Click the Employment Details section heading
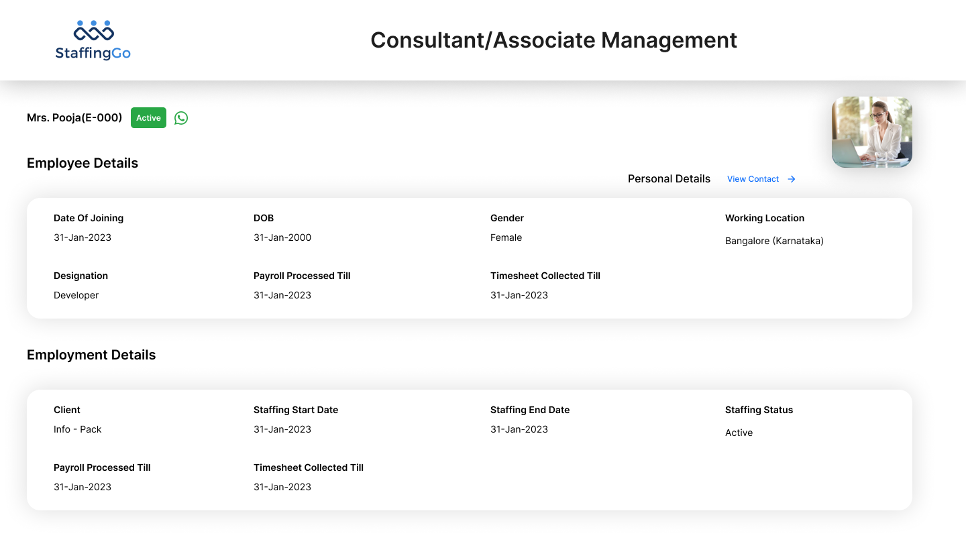The image size is (966, 560). [91, 355]
